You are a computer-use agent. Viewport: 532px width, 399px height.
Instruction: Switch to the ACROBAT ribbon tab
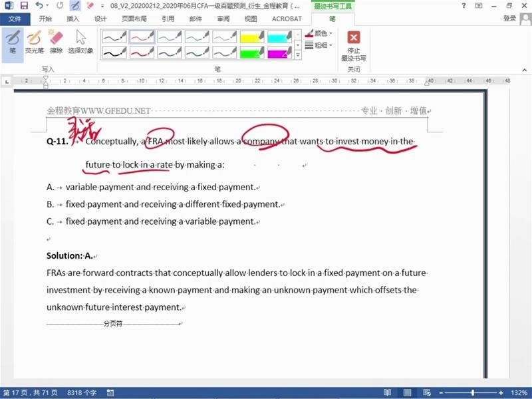click(286, 19)
